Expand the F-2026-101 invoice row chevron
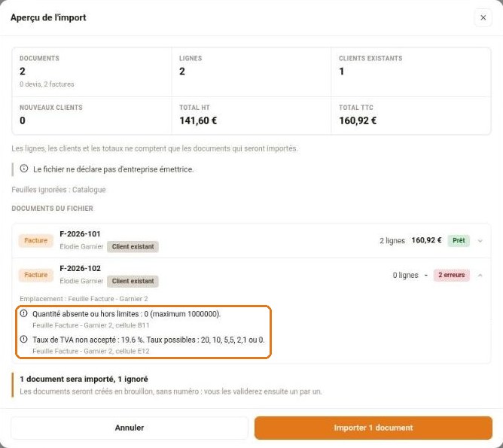The image size is (503, 448). [480, 241]
